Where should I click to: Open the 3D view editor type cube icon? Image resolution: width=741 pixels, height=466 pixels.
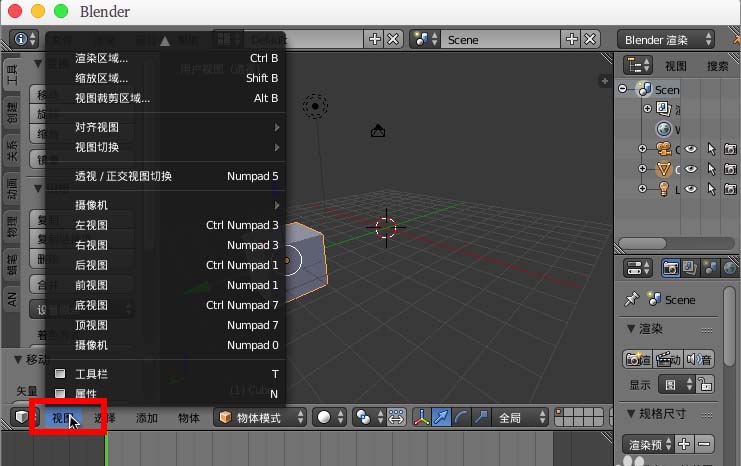click(23, 417)
